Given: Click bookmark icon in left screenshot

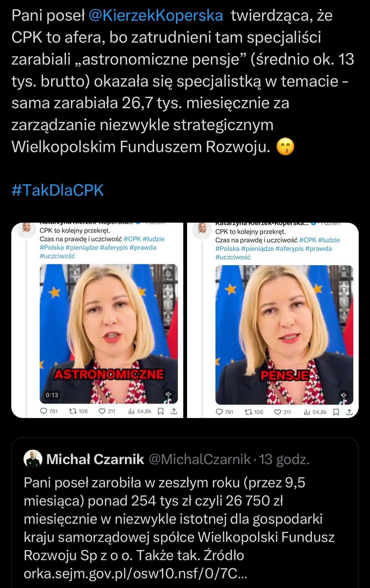Looking at the screenshot, I should click(x=161, y=411).
